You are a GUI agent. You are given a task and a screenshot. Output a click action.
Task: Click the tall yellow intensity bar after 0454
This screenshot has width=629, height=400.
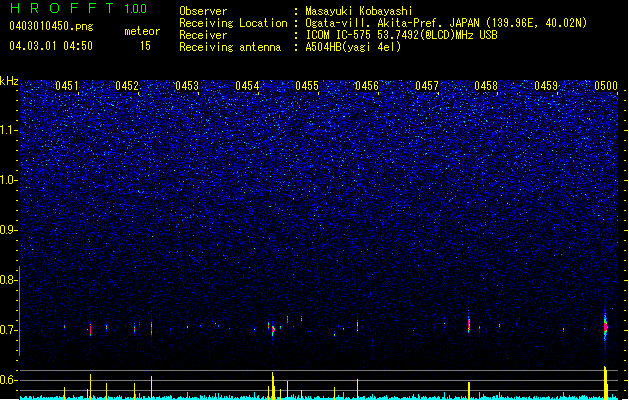click(273, 386)
